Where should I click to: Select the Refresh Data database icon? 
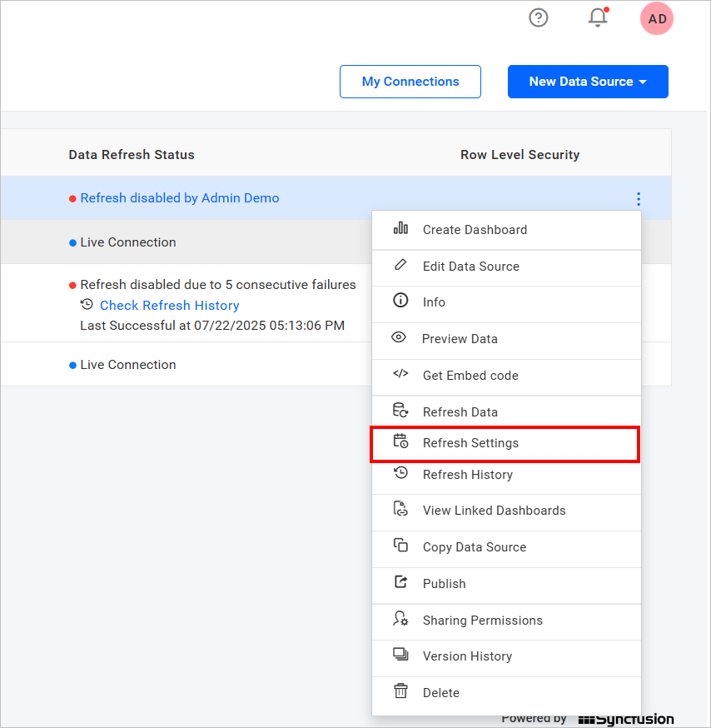click(400, 411)
